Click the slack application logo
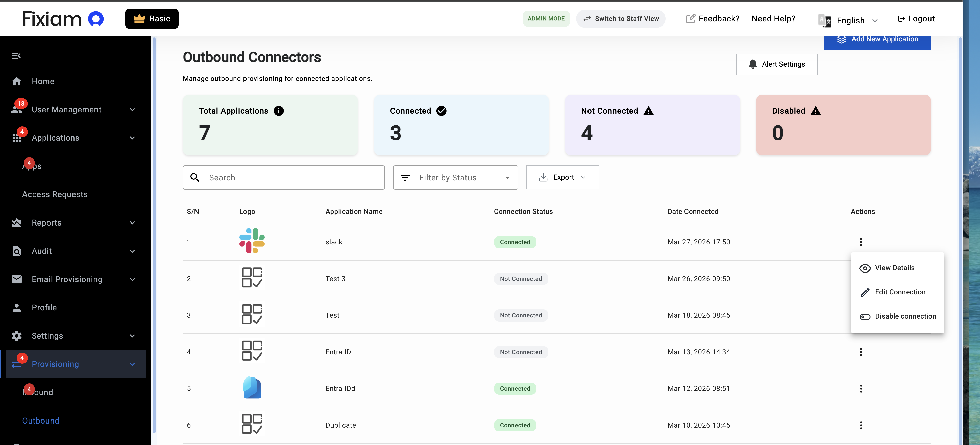The height and width of the screenshot is (445, 980). point(252,241)
